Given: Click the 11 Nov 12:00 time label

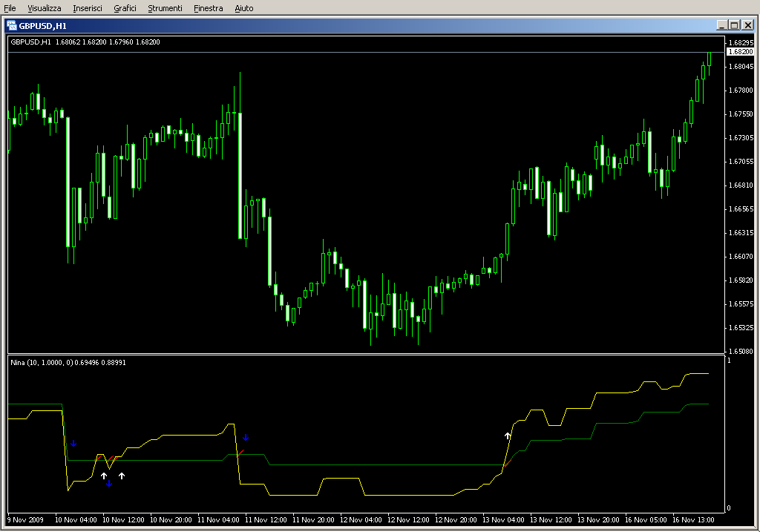Looking at the screenshot, I should (266, 520).
